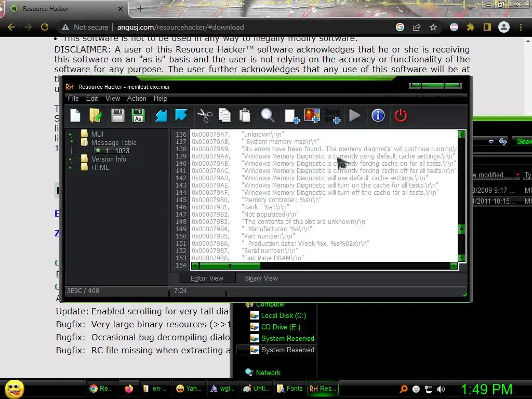Click the Google icon in address bar
The height and width of the screenshot is (399, 532).
400,27
